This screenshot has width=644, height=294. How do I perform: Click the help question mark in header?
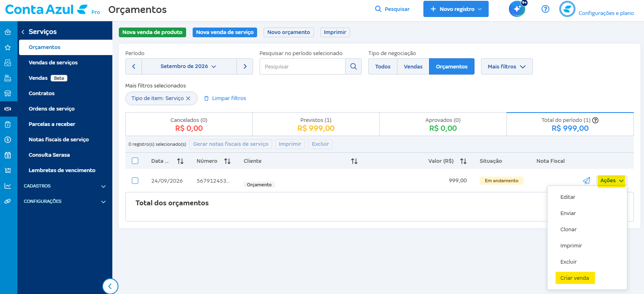(x=545, y=9)
